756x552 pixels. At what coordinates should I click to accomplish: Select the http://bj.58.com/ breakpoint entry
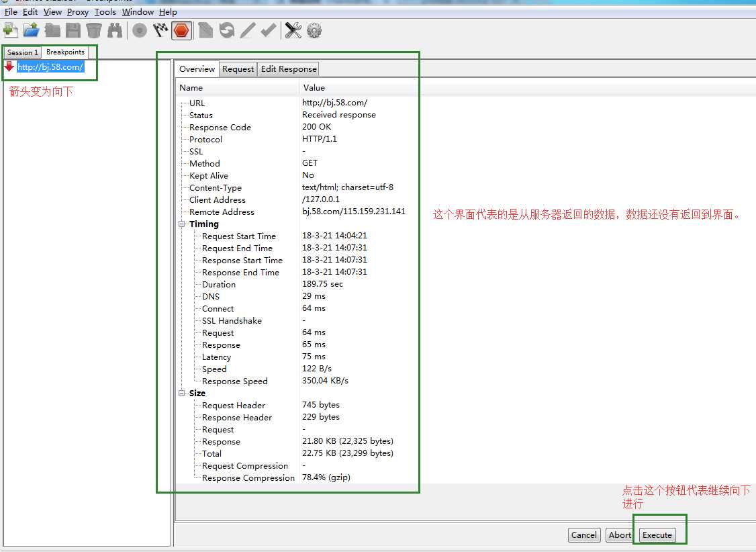coord(50,67)
